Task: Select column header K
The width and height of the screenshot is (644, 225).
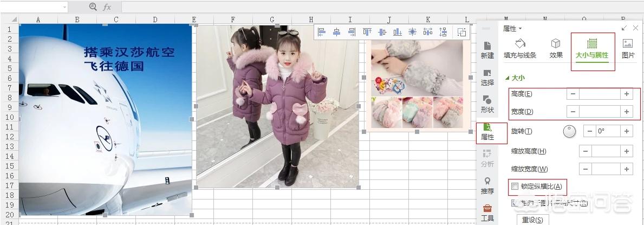Action: [428, 20]
